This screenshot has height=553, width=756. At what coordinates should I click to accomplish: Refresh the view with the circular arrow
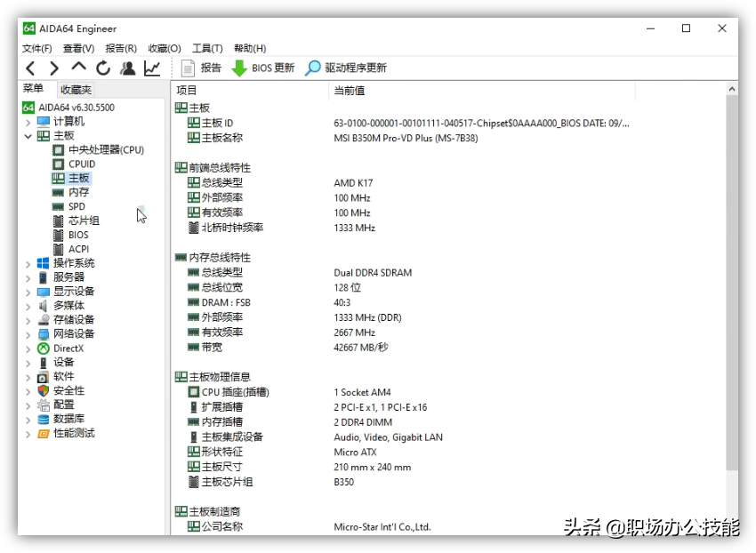pyautogui.click(x=103, y=68)
